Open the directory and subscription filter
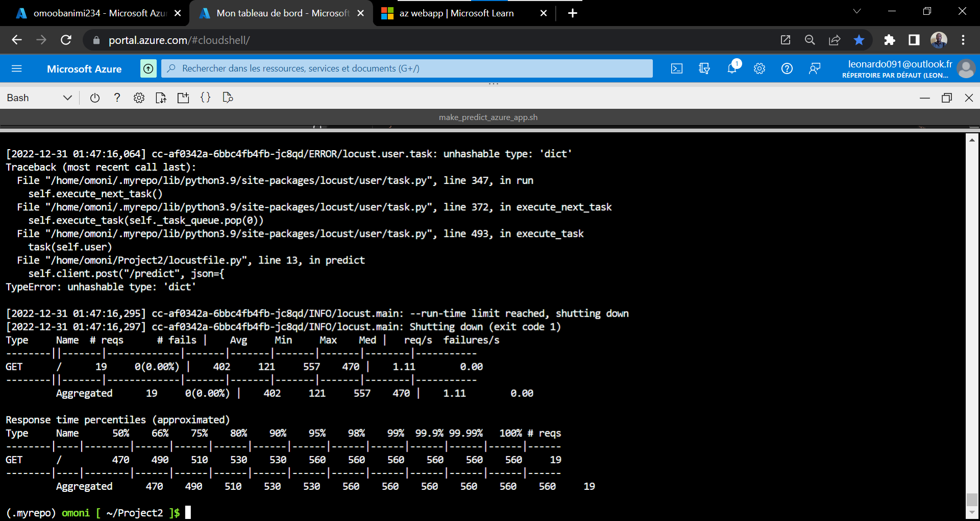Screen dimensions: 980x521 point(704,68)
